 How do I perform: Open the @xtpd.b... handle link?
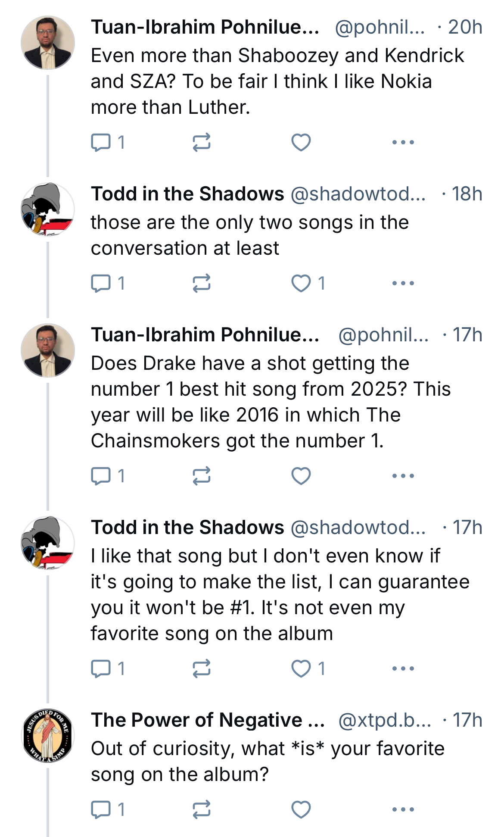pyautogui.click(x=385, y=720)
